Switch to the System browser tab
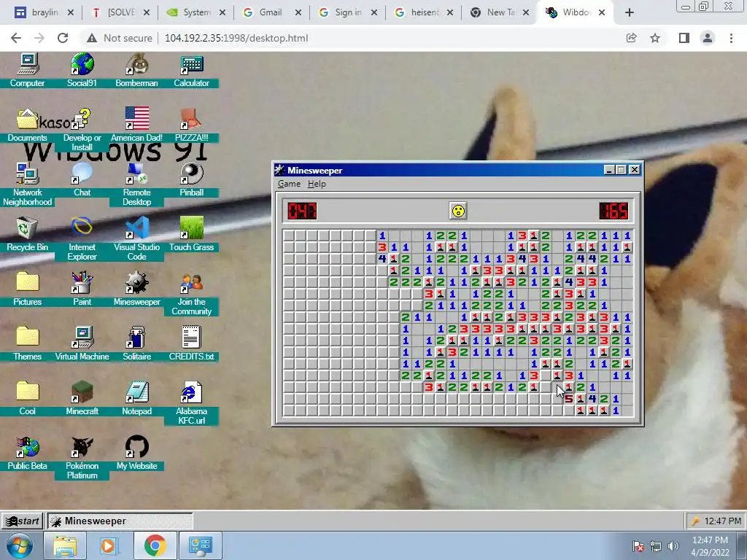The image size is (747, 560). click(196, 12)
